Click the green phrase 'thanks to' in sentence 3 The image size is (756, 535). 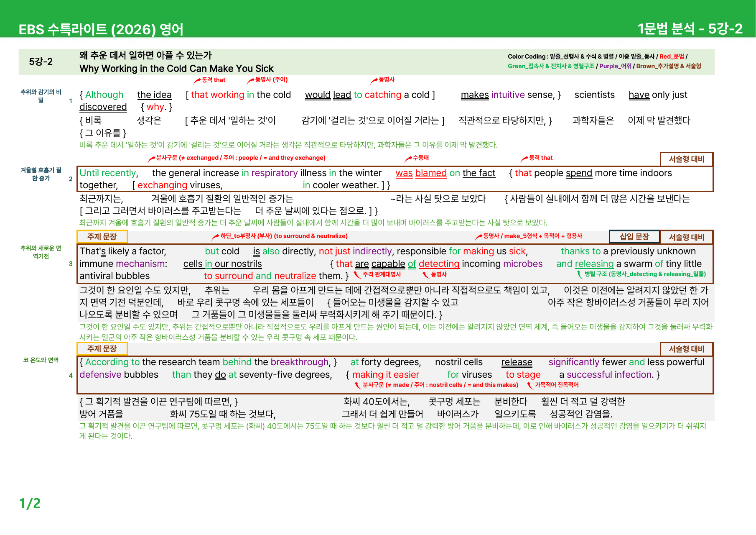580,251
